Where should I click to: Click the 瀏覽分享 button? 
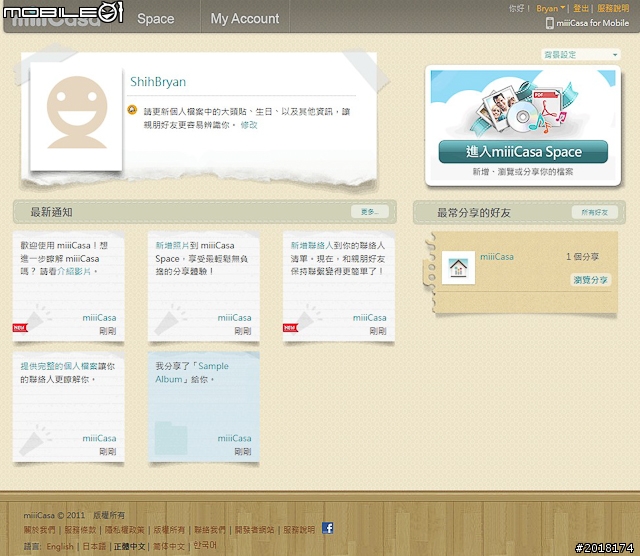click(590, 280)
